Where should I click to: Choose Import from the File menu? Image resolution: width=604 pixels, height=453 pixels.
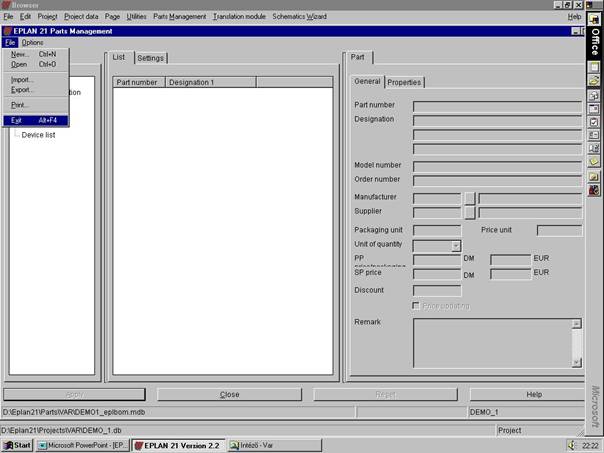(22, 79)
